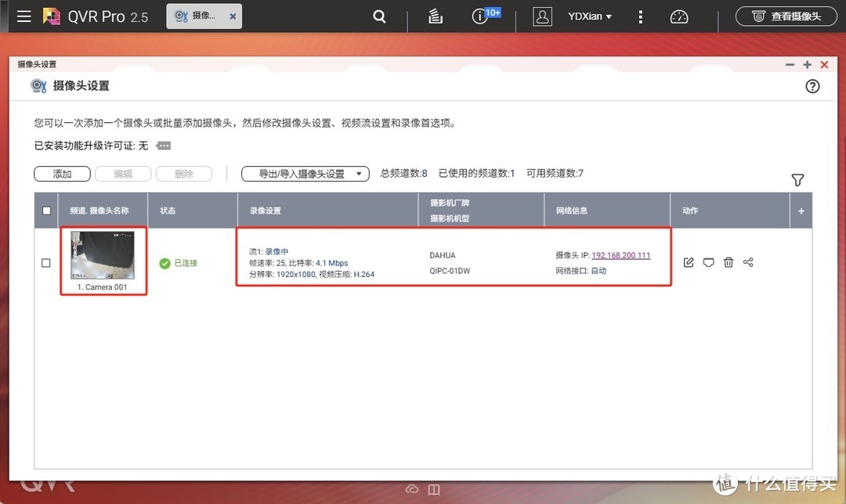Click the 添加 button to add a camera
846x504 pixels.
click(x=62, y=174)
